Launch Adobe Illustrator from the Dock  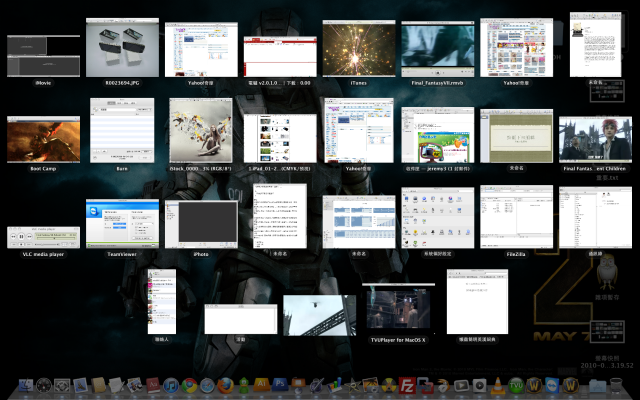pyautogui.click(x=262, y=384)
